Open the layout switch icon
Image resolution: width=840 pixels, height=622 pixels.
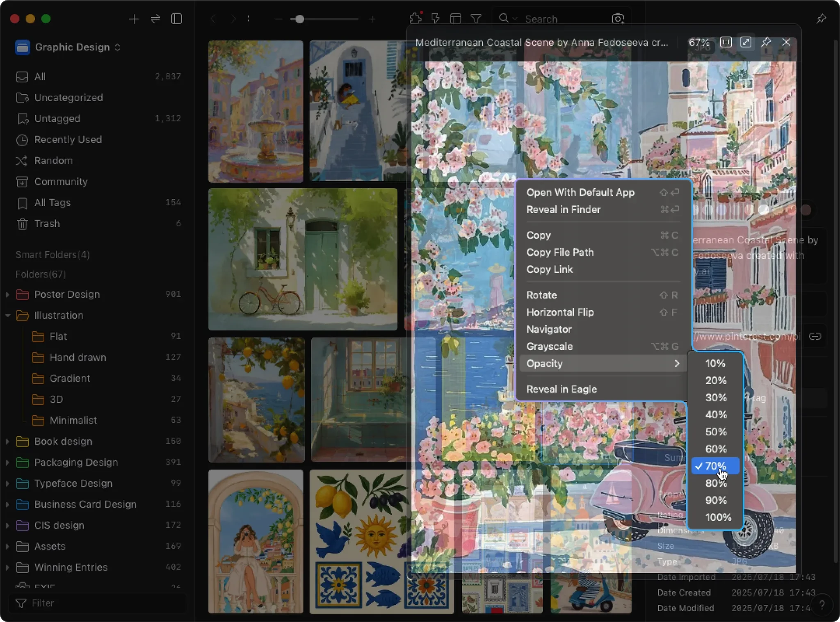pos(456,19)
